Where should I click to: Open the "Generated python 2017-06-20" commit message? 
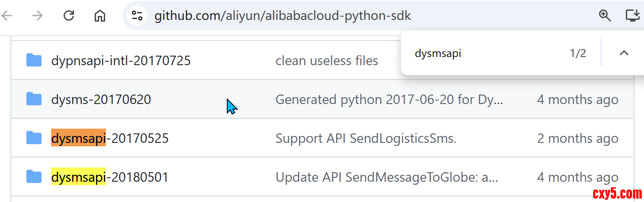(x=389, y=100)
